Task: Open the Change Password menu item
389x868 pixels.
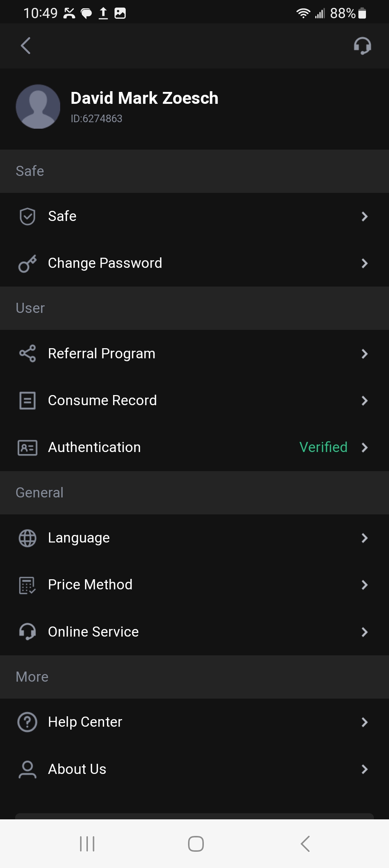Action: [105, 263]
